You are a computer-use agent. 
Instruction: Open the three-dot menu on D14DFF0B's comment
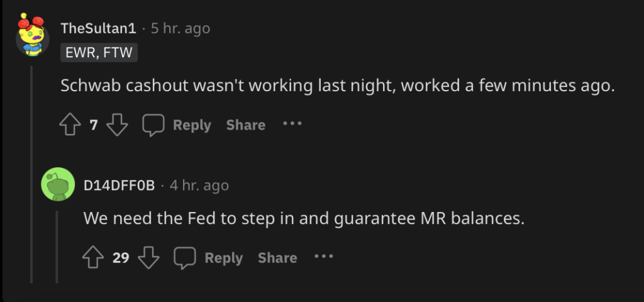click(324, 257)
